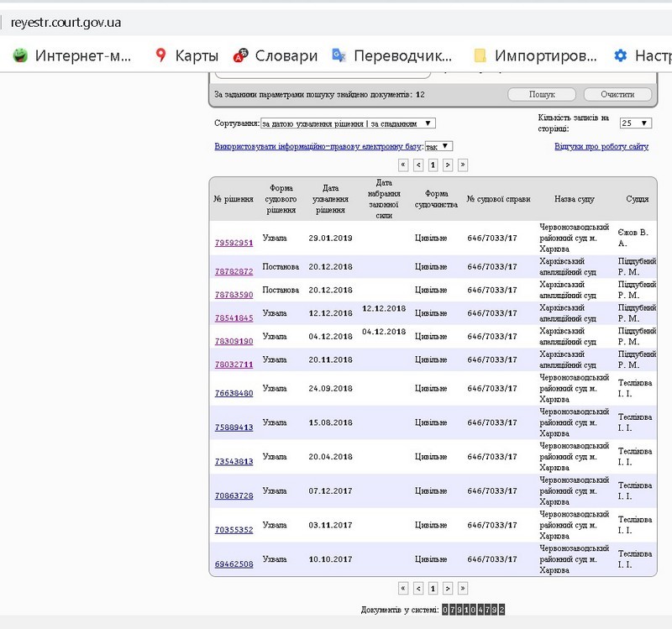This screenshot has height=629, width=672.
Task: Open the Импортиров... bookmarks folder icon
Action: [x=480, y=55]
